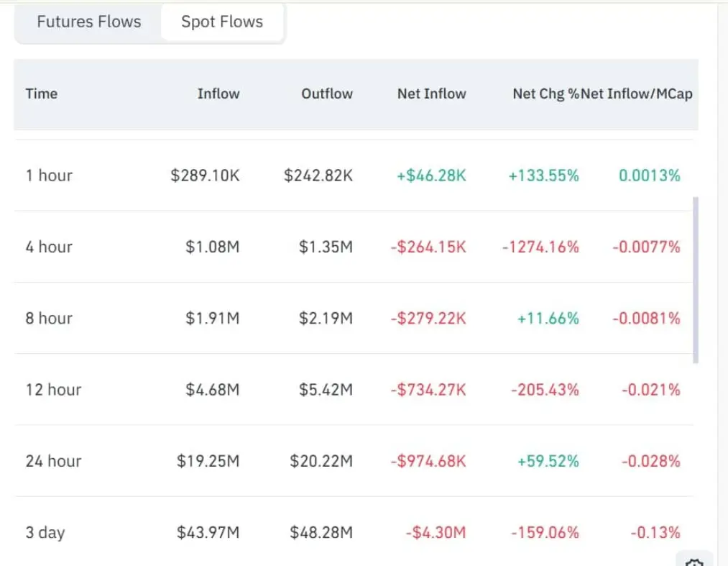
Task: Select the 1 hour row label
Action: (49, 175)
